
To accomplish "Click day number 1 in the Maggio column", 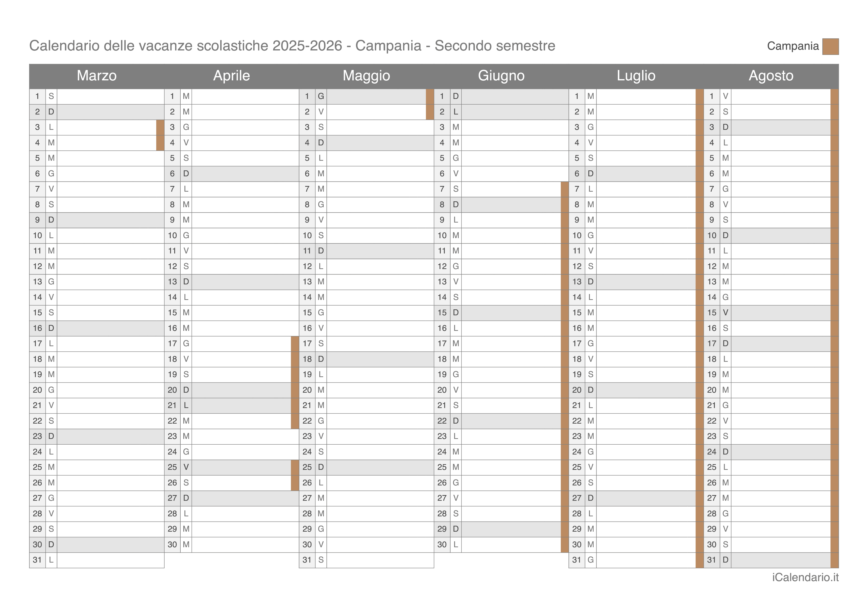I will (307, 96).
